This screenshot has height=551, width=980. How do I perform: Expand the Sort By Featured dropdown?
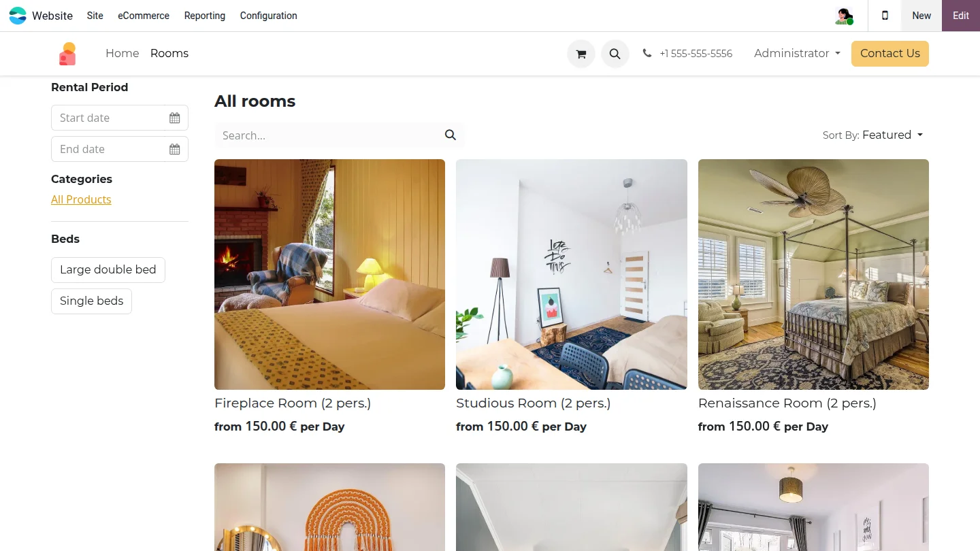(x=873, y=135)
